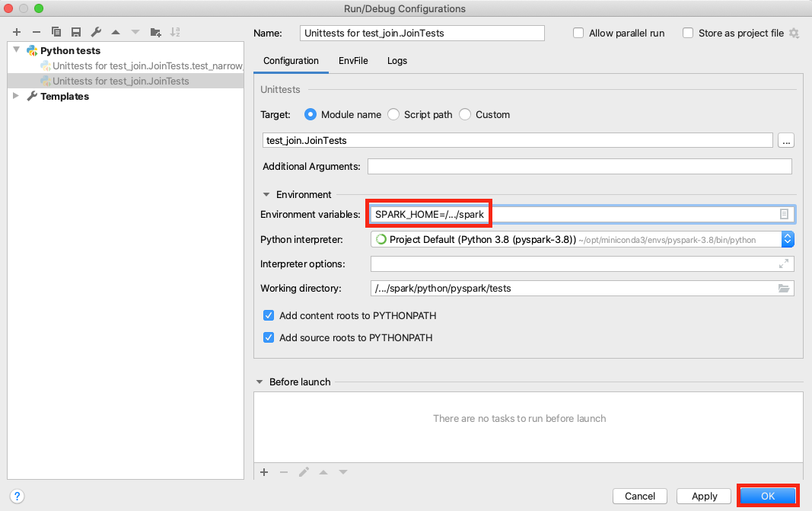Collapse the Environment section
This screenshot has height=511, width=812.
266,194
